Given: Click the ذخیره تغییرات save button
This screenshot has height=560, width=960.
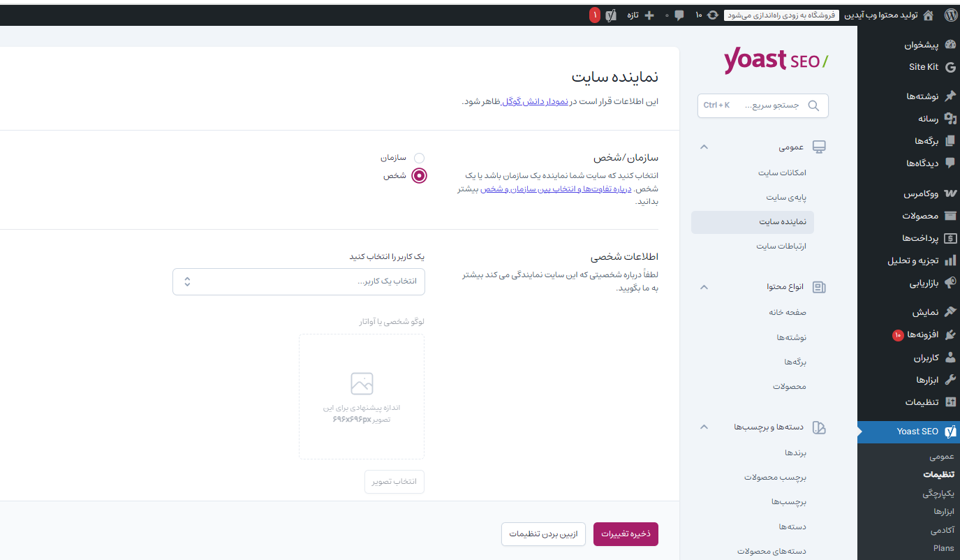Looking at the screenshot, I should [x=625, y=533].
